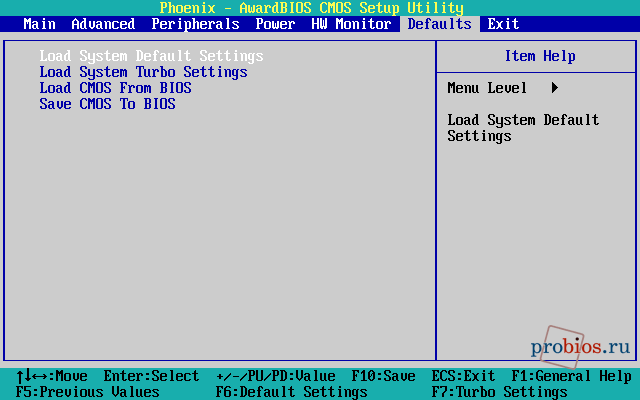
Task: Choose Load System Turbo Settings
Action: click(143, 72)
